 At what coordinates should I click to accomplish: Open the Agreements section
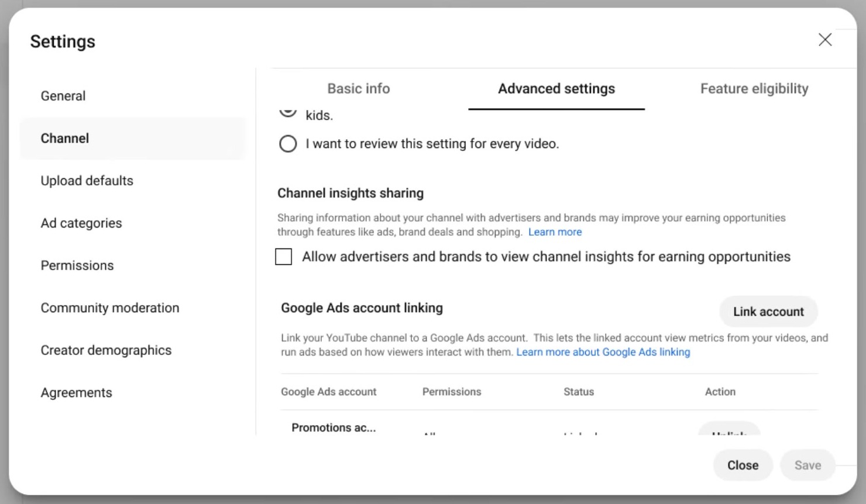[133, 393]
